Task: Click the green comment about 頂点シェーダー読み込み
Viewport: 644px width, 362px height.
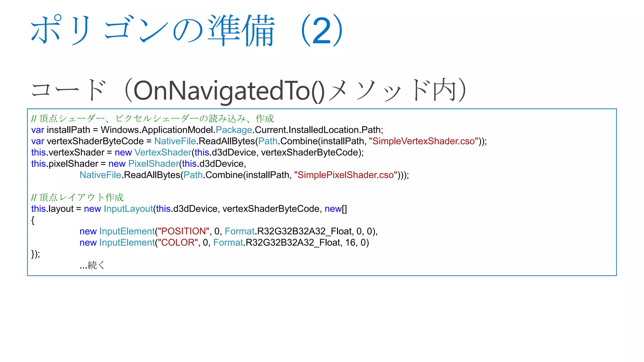Action: (153, 118)
